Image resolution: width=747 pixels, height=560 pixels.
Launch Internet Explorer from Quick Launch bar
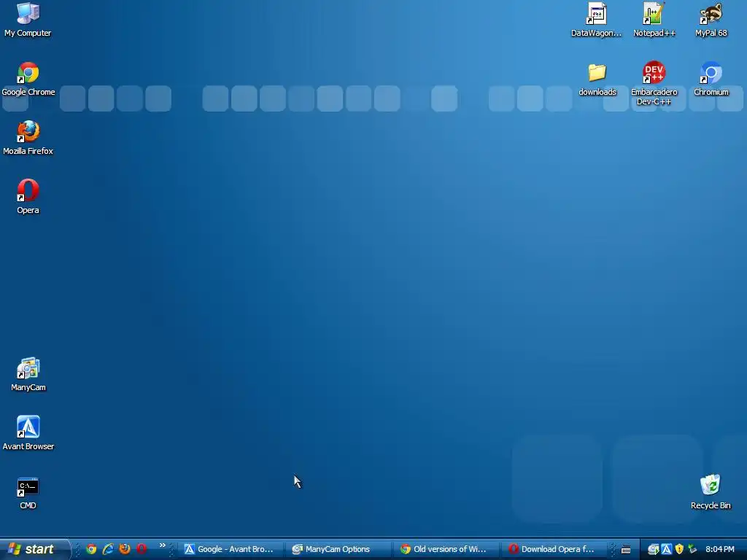(108, 549)
